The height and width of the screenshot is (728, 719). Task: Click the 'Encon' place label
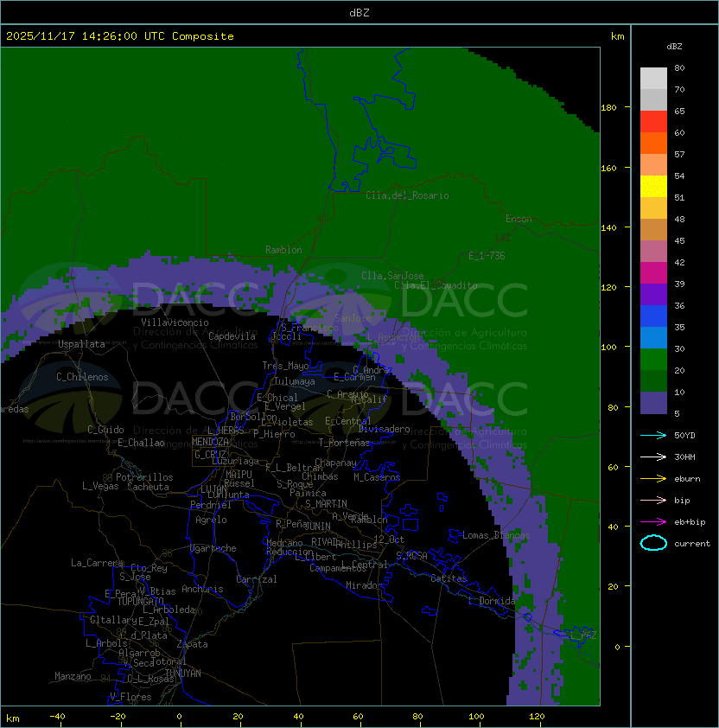point(519,219)
